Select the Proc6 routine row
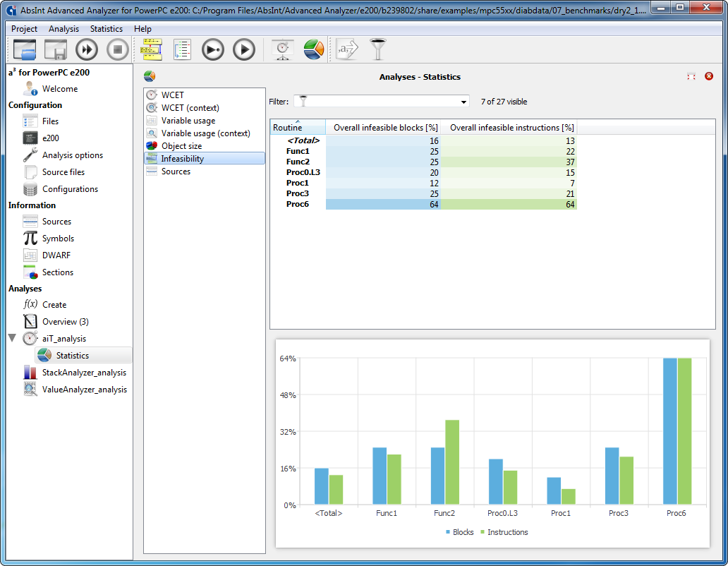 [423, 204]
